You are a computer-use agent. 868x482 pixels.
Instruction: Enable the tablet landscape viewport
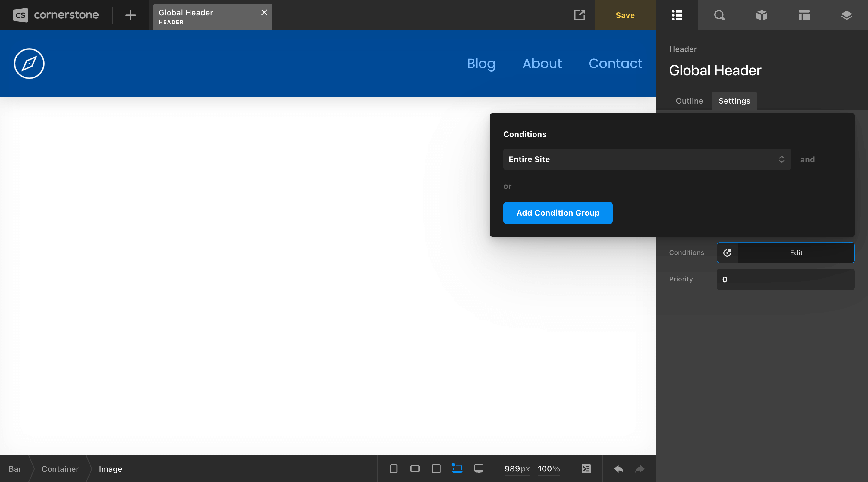pos(415,468)
